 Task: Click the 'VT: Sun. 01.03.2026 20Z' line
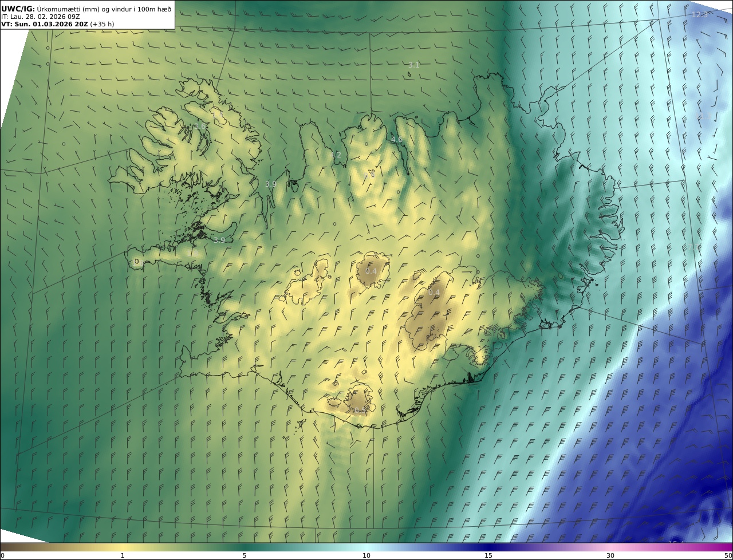click(45, 25)
